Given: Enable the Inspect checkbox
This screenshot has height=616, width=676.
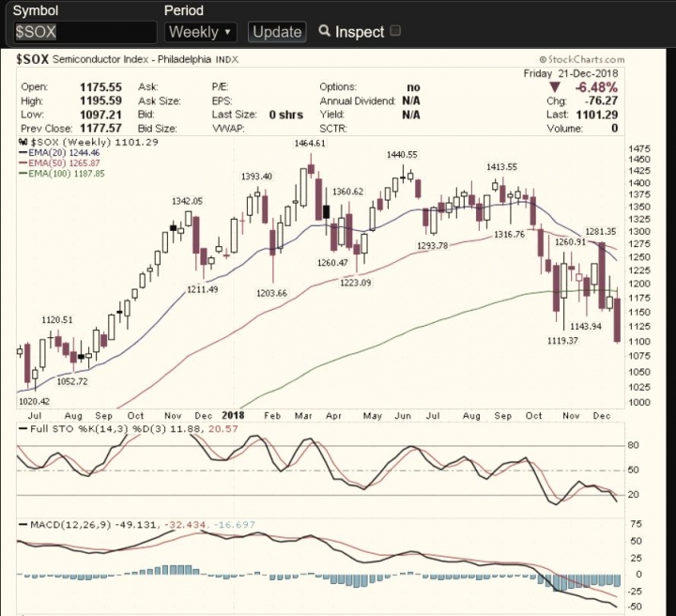Looking at the screenshot, I should pyautogui.click(x=395, y=31).
